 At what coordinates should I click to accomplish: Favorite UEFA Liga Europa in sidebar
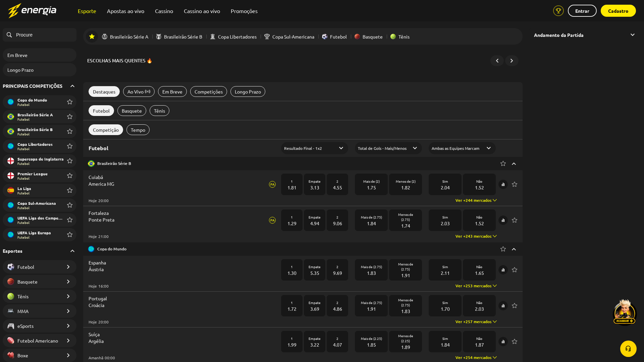click(x=70, y=235)
